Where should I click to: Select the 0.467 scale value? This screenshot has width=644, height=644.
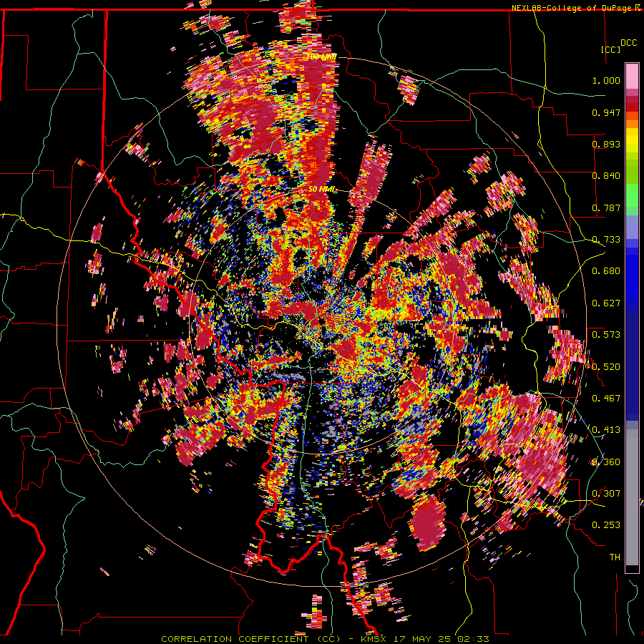click(x=606, y=399)
